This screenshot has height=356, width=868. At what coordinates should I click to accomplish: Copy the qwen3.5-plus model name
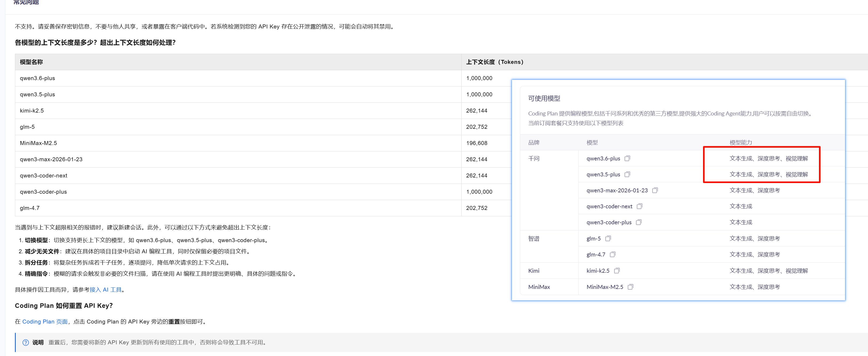627,174
